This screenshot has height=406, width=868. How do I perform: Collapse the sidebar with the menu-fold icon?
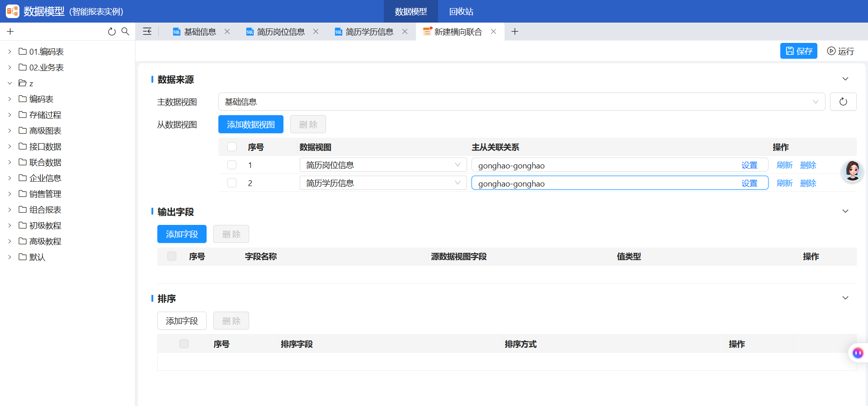(x=147, y=32)
